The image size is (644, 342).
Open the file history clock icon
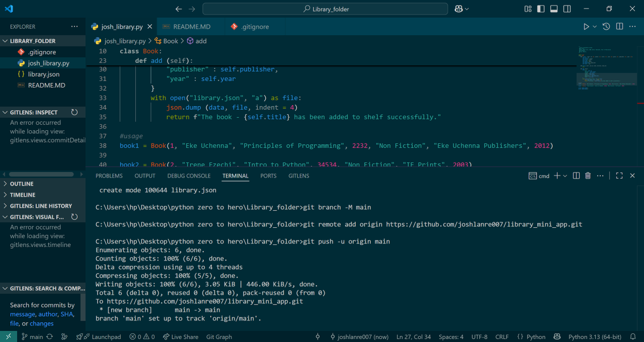click(x=606, y=26)
